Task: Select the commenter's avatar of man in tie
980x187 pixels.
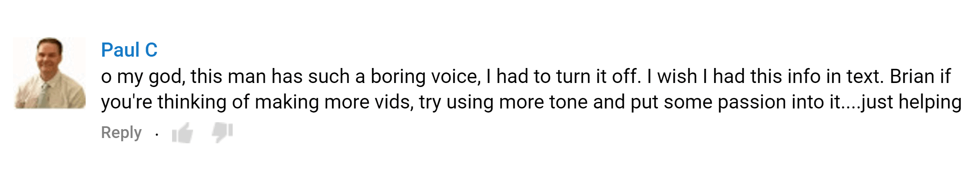Action: (x=49, y=73)
